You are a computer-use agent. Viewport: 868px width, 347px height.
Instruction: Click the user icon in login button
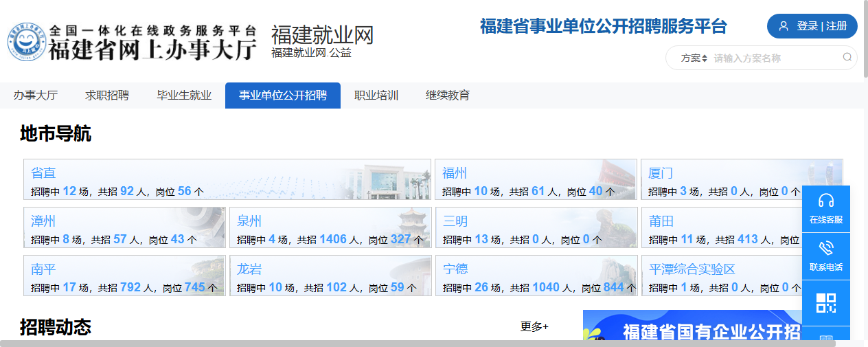tap(784, 26)
